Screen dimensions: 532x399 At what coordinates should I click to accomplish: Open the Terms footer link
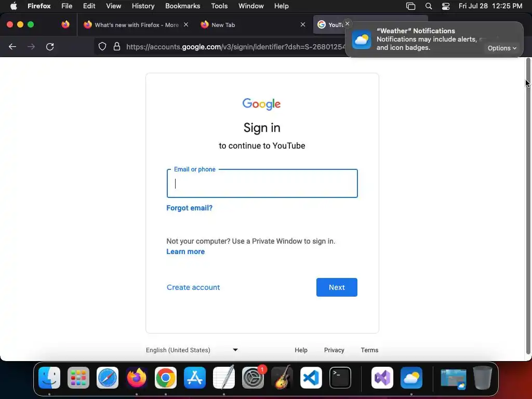click(x=369, y=350)
